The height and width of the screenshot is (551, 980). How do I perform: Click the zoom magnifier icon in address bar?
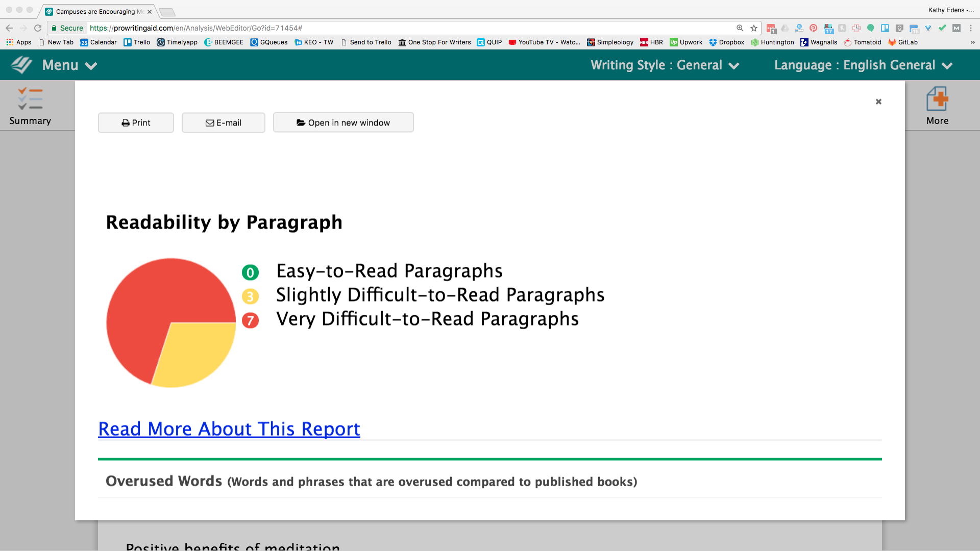(x=740, y=28)
